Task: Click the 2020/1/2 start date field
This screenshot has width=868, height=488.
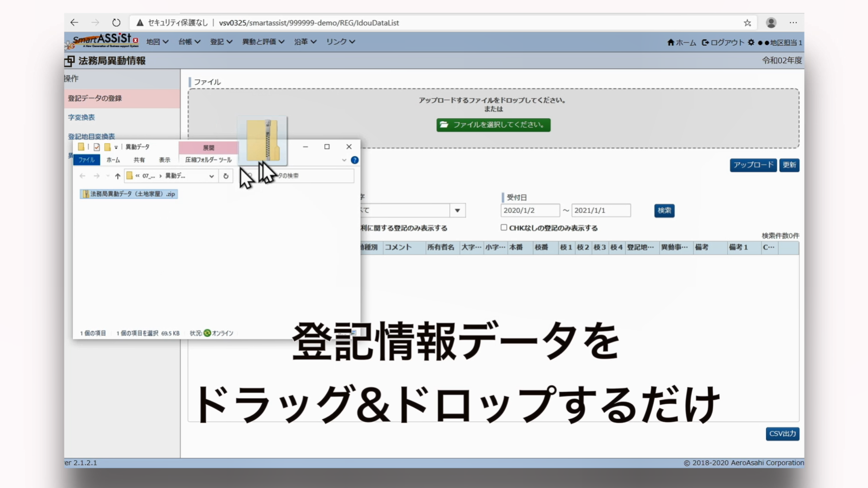Action: click(530, 211)
